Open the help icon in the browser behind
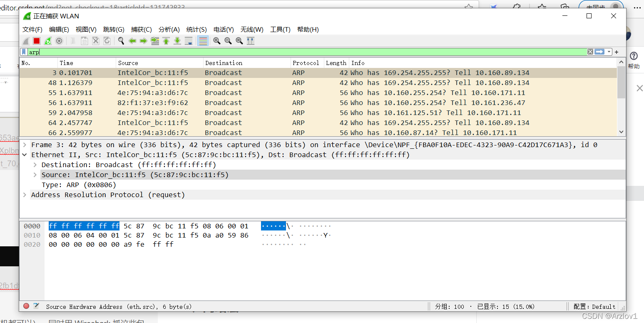This screenshot has width=644, height=323. 634,56
